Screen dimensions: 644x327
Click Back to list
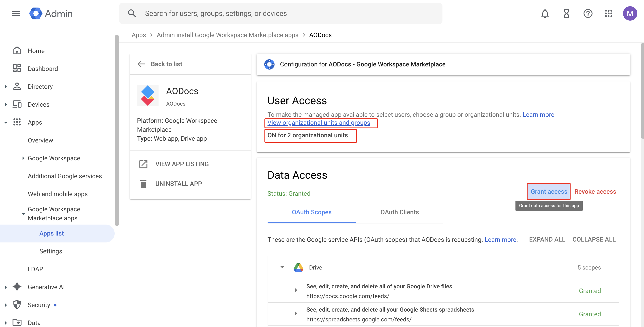[x=167, y=64]
